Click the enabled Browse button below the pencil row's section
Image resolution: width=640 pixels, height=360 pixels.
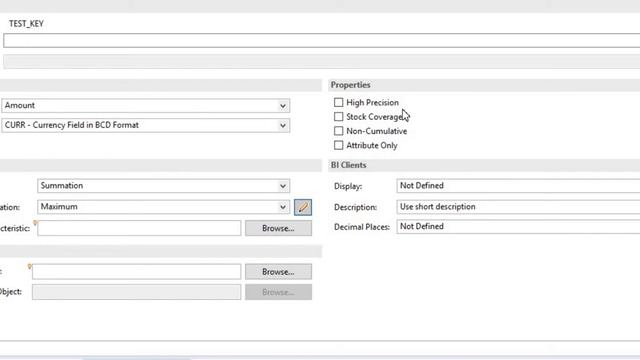pos(278,271)
